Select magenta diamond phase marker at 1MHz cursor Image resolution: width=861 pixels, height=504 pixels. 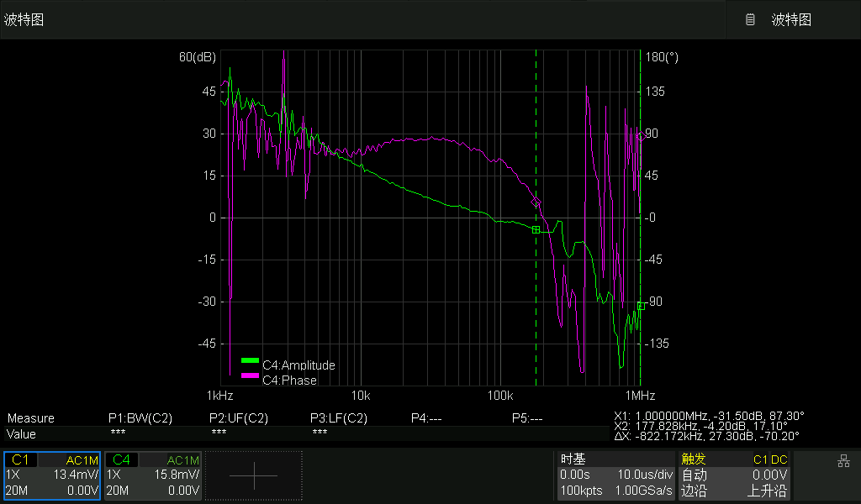tap(641, 136)
